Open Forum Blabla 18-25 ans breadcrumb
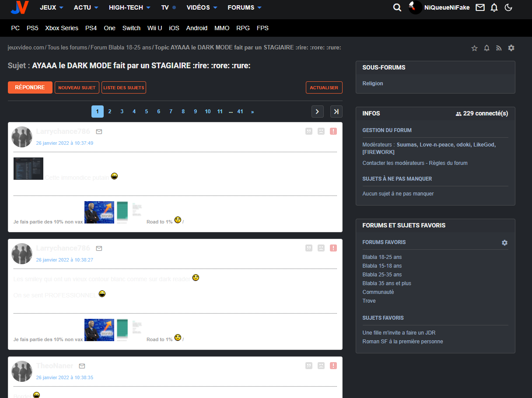 [x=121, y=47]
